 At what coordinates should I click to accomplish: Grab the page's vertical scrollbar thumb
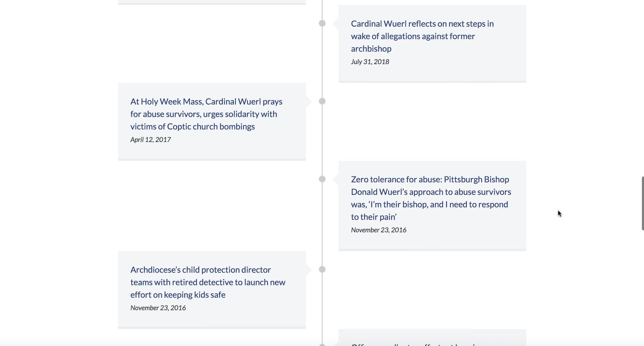(x=642, y=203)
